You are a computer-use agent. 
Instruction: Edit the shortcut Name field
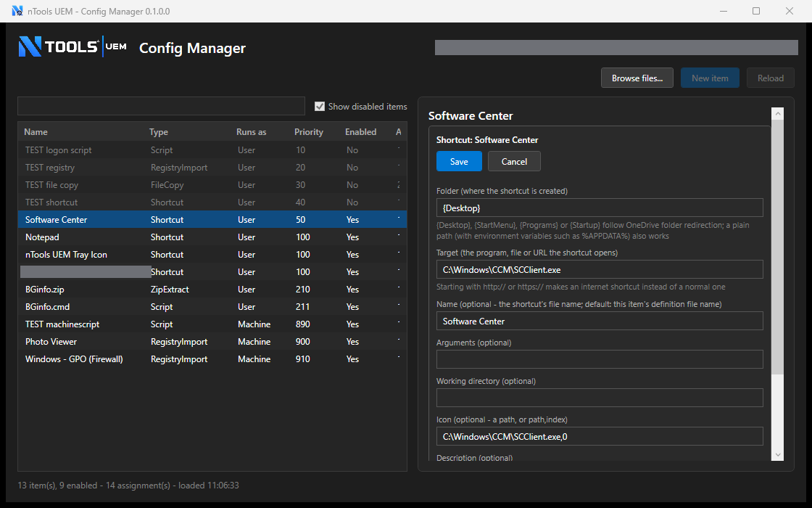click(x=600, y=321)
